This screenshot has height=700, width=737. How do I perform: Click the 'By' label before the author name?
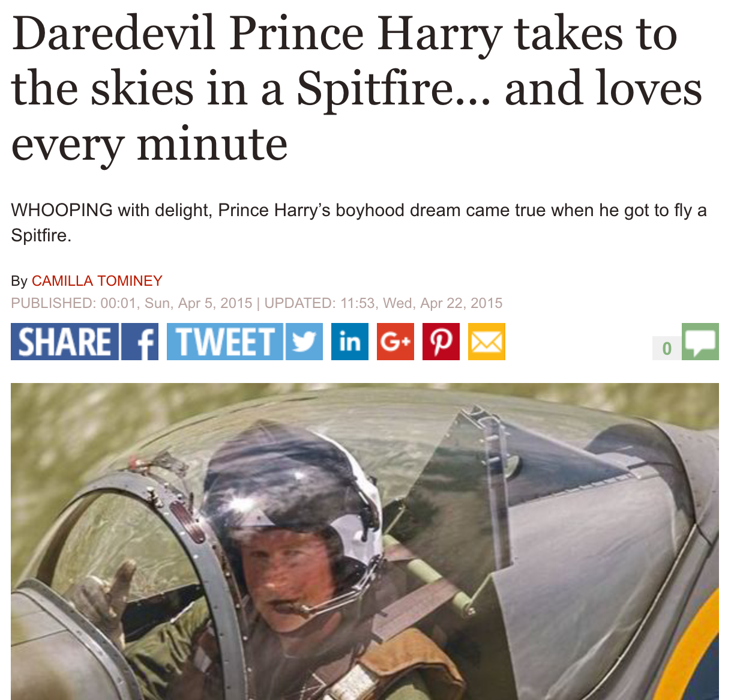[19, 281]
